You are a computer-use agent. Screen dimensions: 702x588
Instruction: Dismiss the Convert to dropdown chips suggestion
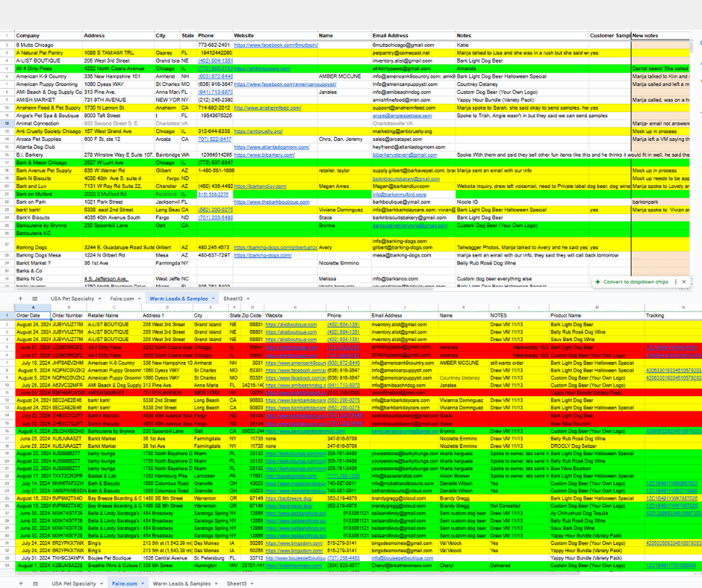tap(683, 282)
